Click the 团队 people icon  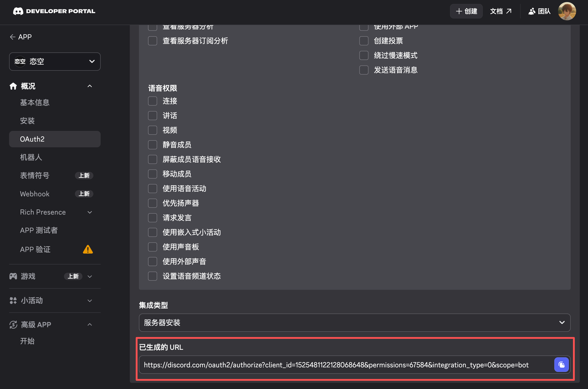[532, 11]
